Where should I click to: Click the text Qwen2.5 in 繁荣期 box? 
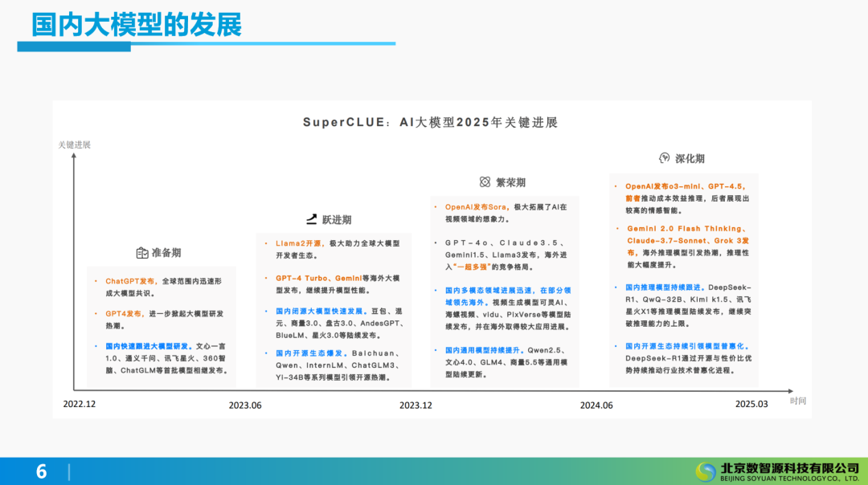coord(545,351)
